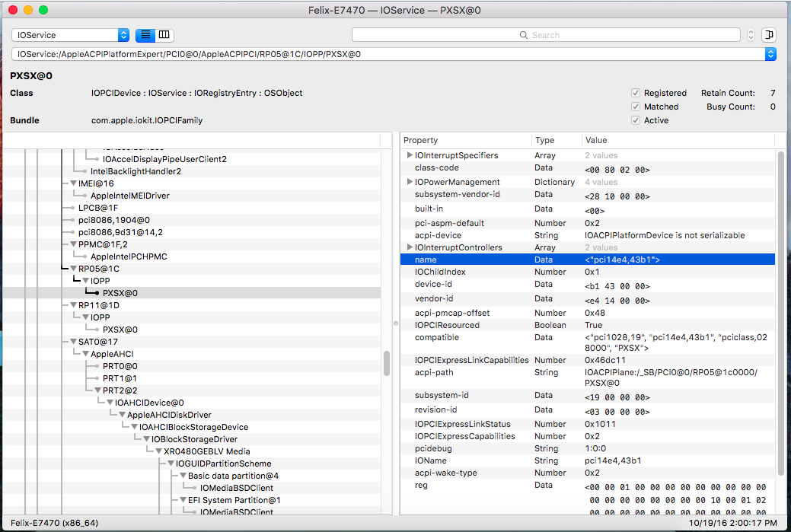This screenshot has height=532, width=791.
Task: Select the LPCB@1F tree entry
Action: click(x=97, y=208)
